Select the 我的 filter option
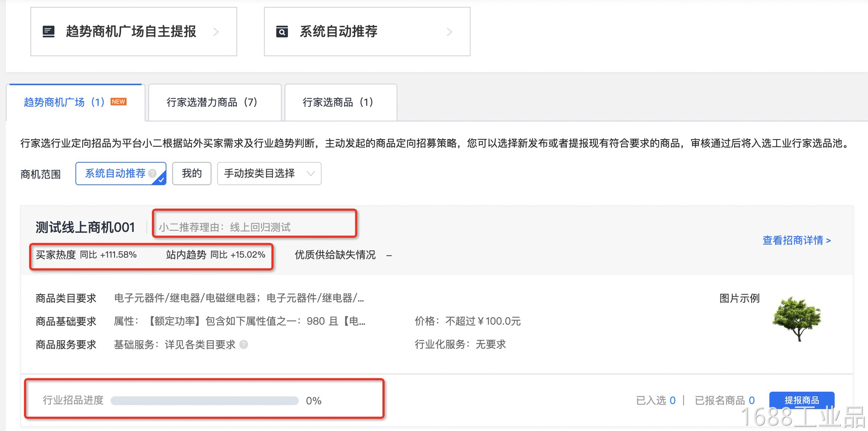Image resolution: width=868 pixels, height=431 pixels. click(192, 173)
